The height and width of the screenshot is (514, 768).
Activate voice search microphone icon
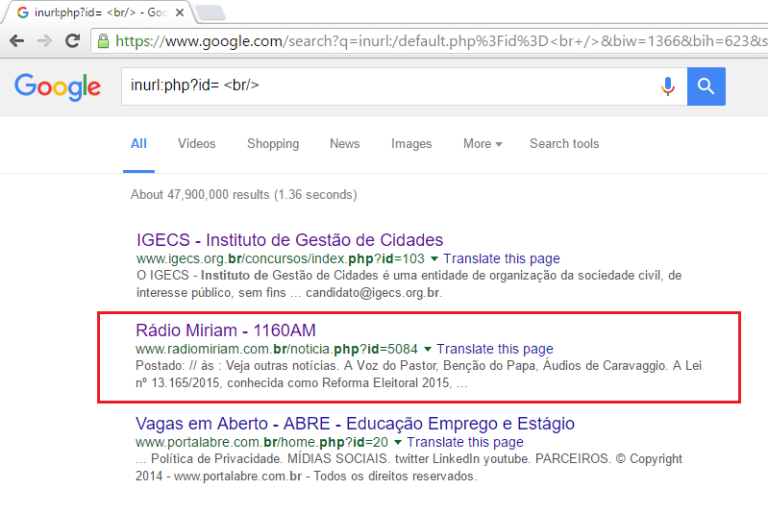(x=667, y=87)
